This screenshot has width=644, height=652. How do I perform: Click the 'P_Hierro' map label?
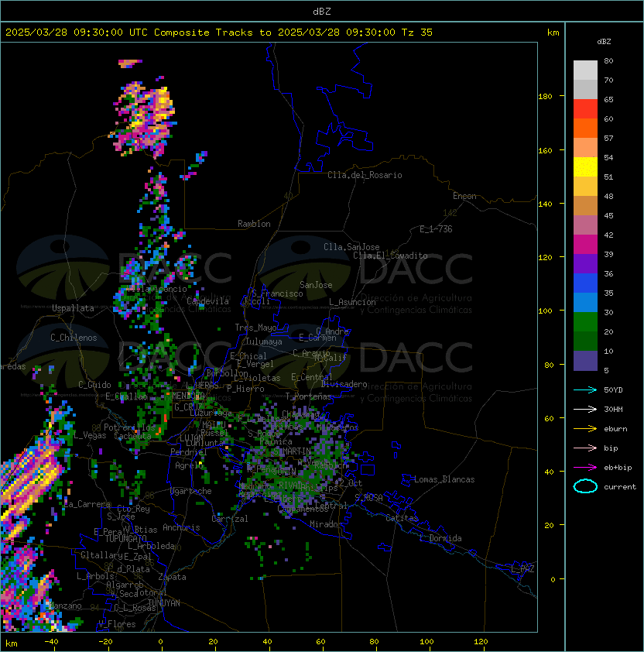pyautogui.click(x=245, y=389)
